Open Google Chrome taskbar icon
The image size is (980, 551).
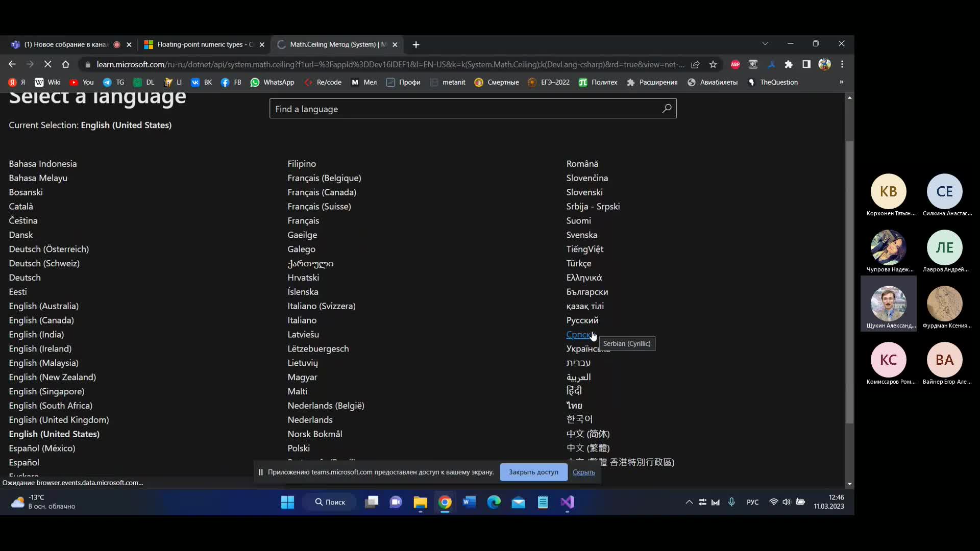tap(445, 503)
